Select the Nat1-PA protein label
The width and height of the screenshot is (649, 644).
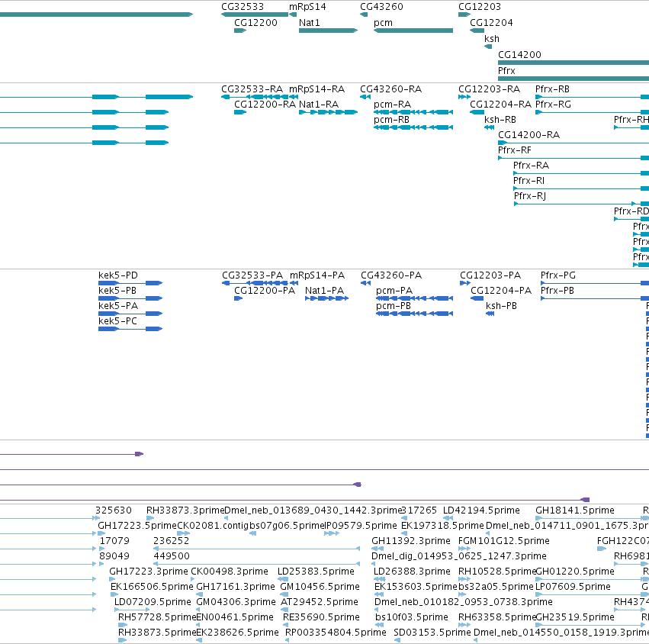pyautogui.click(x=325, y=291)
